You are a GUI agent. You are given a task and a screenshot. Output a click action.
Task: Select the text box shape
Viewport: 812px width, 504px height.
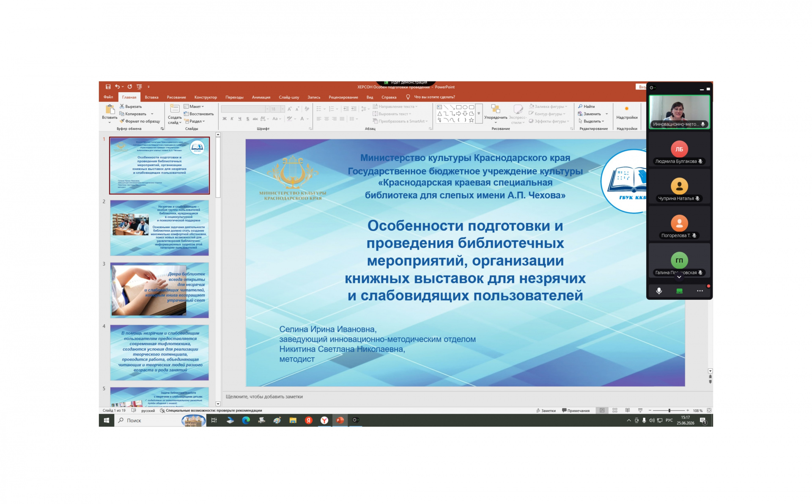click(x=439, y=107)
